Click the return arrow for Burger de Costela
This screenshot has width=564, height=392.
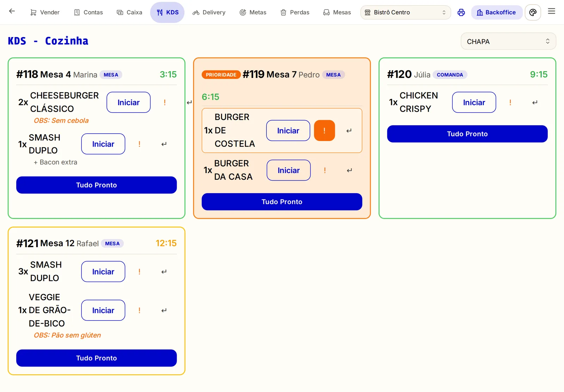tap(349, 131)
